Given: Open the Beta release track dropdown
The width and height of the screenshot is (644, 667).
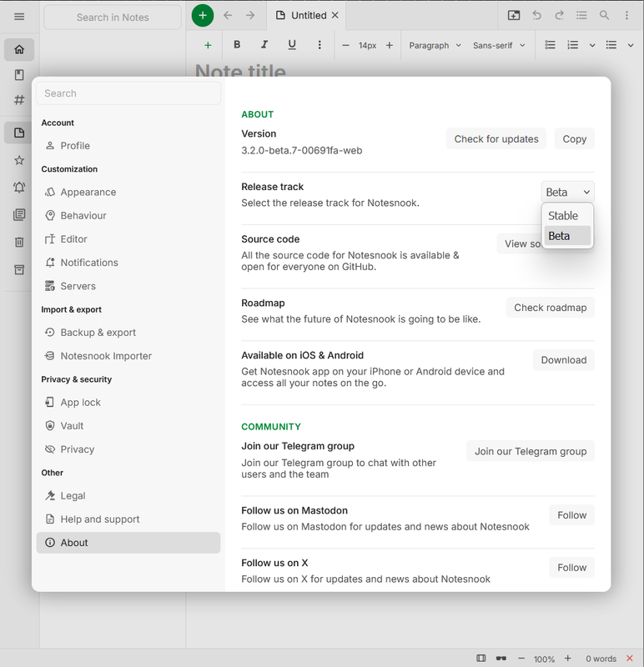Looking at the screenshot, I should tap(568, 193).
